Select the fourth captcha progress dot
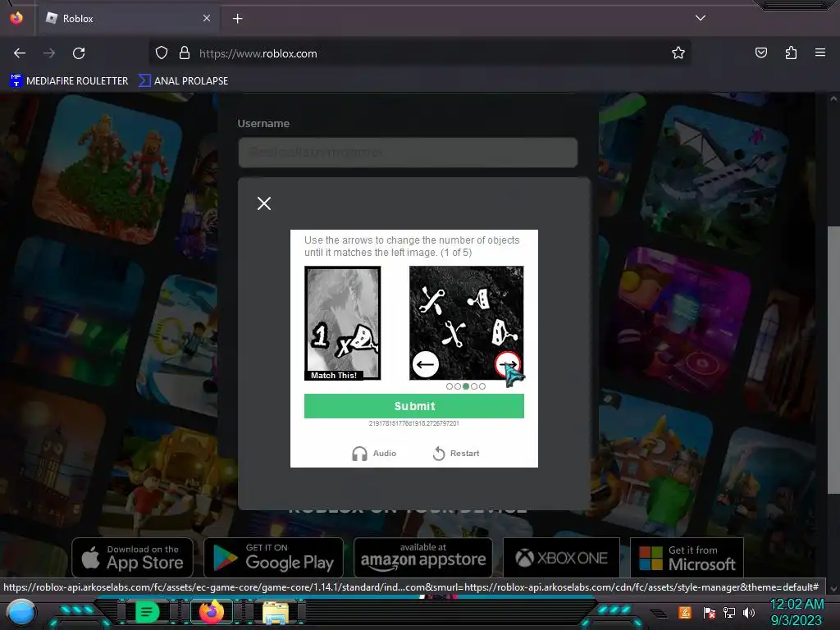The width and height of the screenshot is (840, 630). [x=474, y=386]
